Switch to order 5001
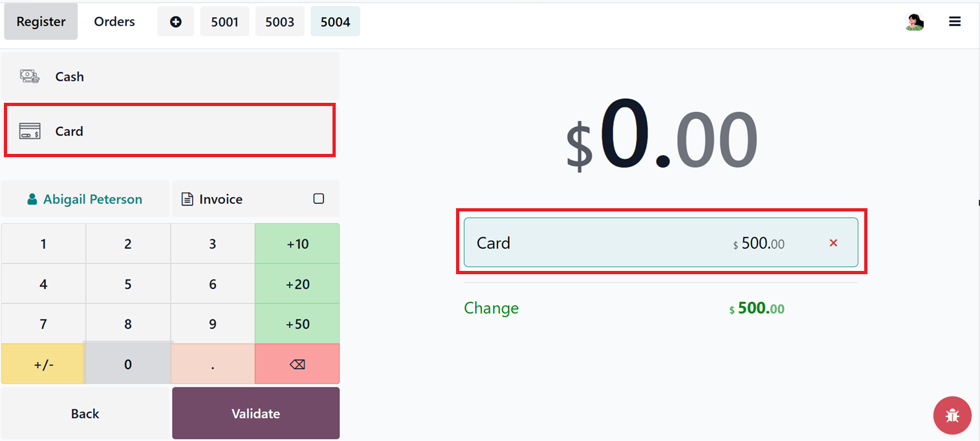This screenshot has width=980, height=441. coord(224,22)
